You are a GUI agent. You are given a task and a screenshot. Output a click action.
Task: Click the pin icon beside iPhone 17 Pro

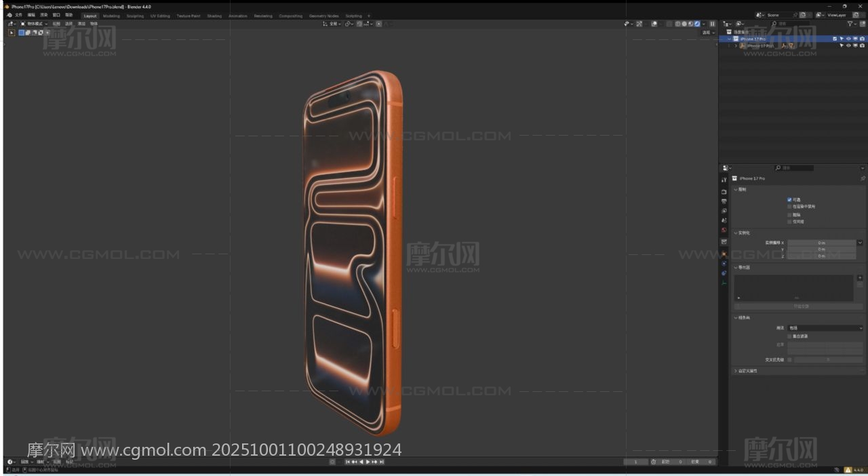click(x=863, y=178)
